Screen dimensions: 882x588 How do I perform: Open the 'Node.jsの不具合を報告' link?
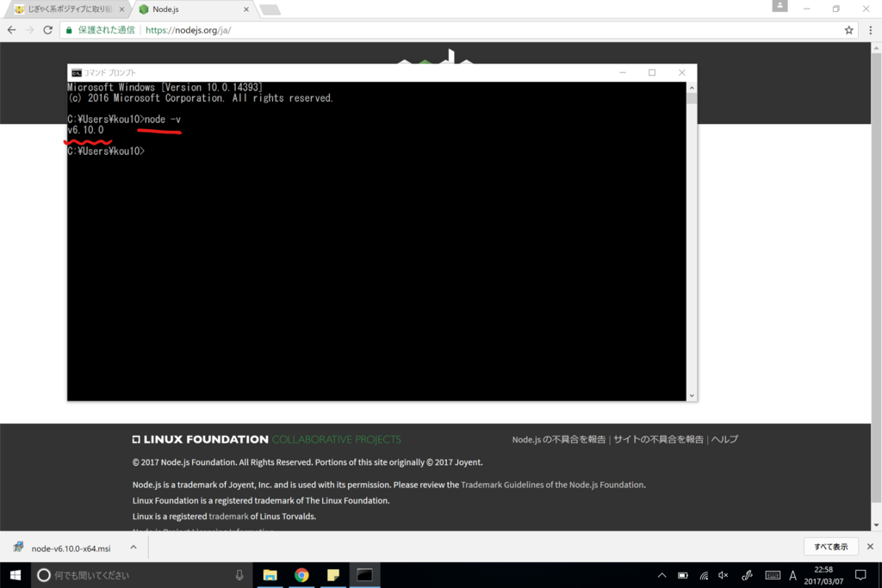558,440
